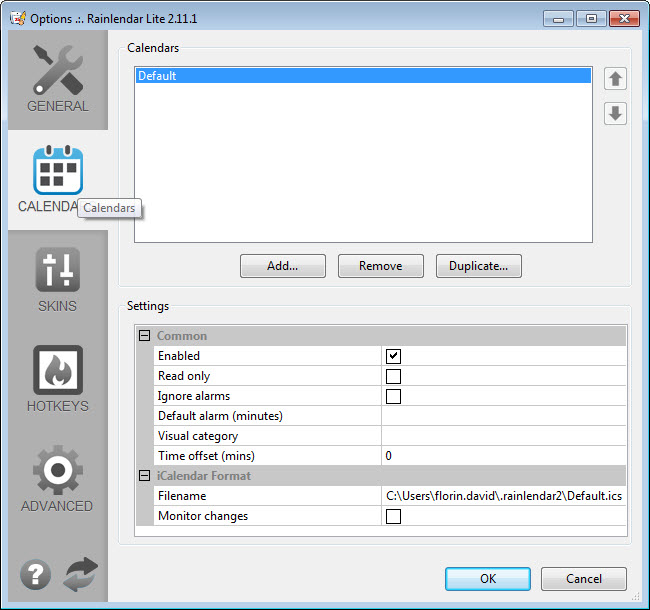Edit the Time offset value 0
Screen dimensions: 650x610
point(504,456)
